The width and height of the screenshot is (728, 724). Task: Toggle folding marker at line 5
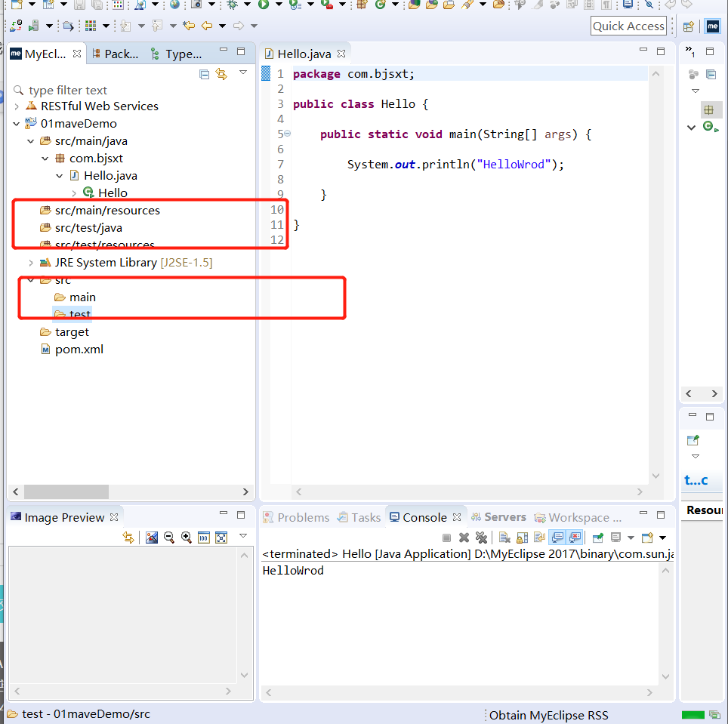(x=288, y=134)
